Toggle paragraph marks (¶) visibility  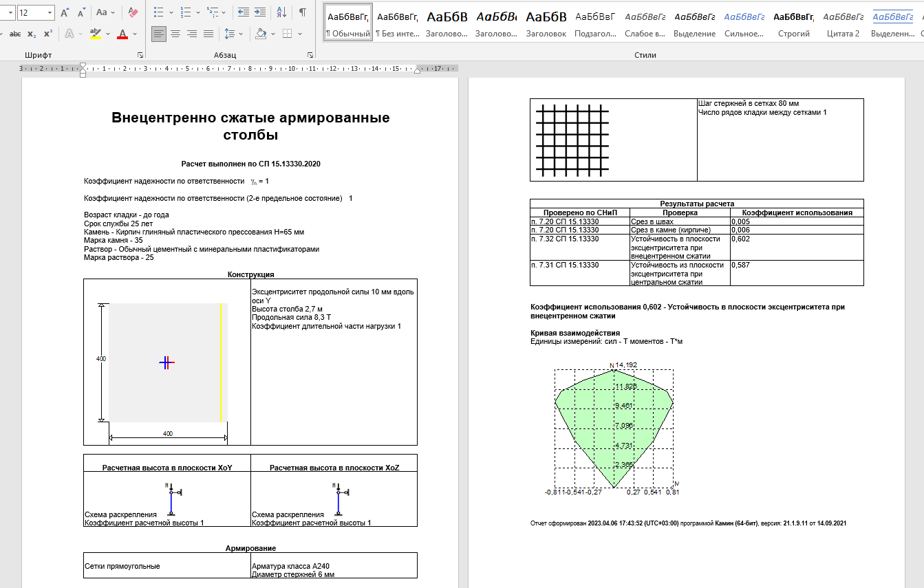click(x=302, y=12)
